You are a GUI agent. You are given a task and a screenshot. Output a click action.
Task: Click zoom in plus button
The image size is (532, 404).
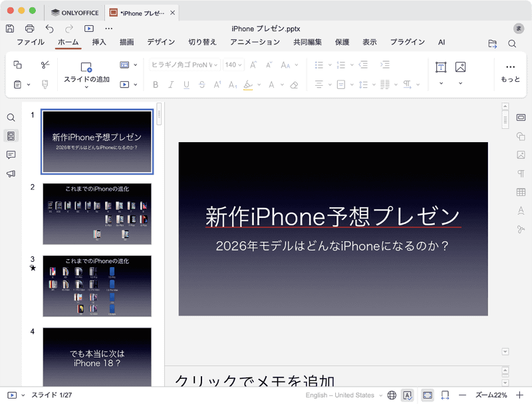pyautogui.click(x=519, y=395)
